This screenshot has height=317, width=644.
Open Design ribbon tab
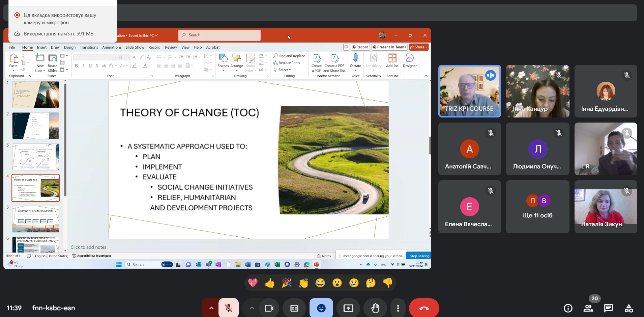point(70,47)
